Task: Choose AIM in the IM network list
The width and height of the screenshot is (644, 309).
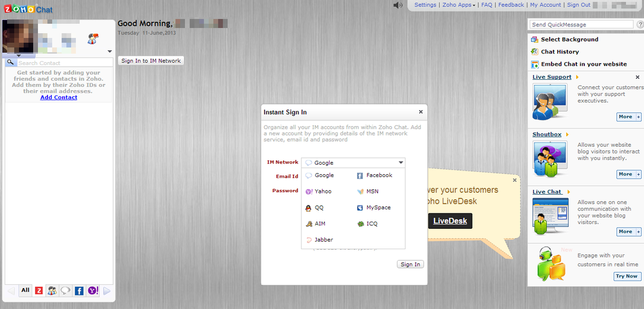Action: click(x=316, y=224)
